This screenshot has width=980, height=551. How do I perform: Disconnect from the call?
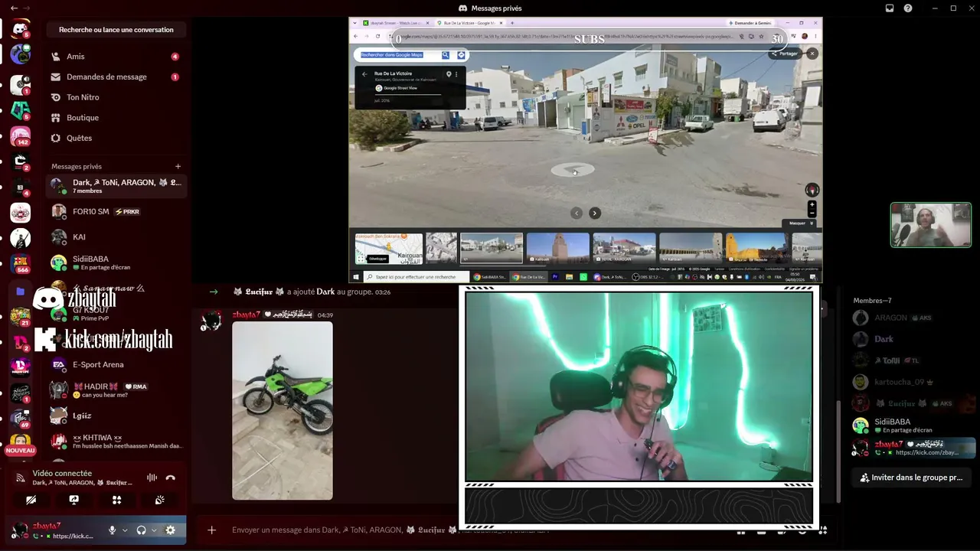[171, 478]
